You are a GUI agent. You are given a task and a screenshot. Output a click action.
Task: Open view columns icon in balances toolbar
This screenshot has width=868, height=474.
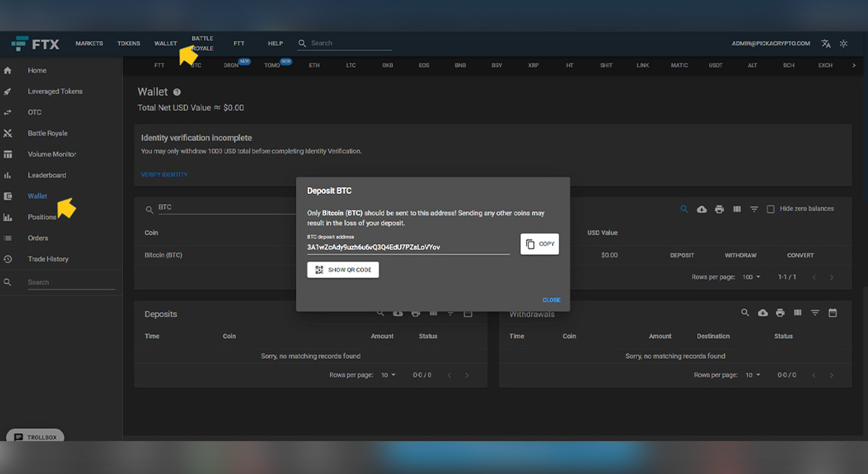tap(737, 209)
